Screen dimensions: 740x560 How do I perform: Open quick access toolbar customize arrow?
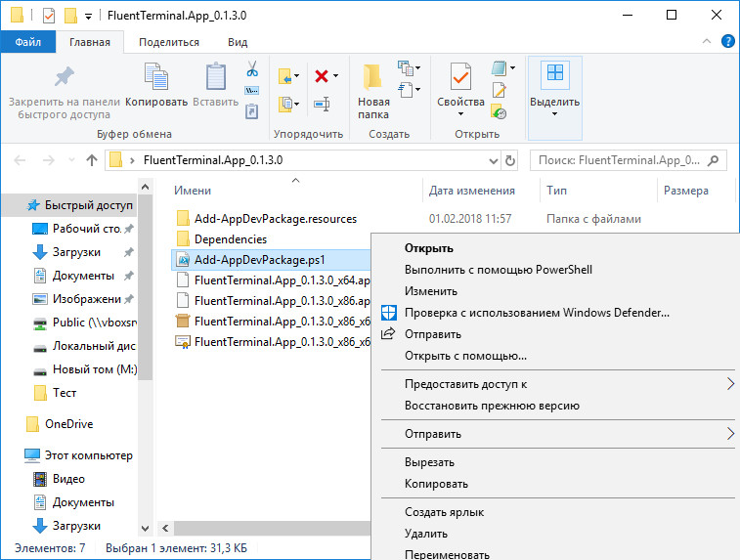pyautogui.click(x=88, y=17)
